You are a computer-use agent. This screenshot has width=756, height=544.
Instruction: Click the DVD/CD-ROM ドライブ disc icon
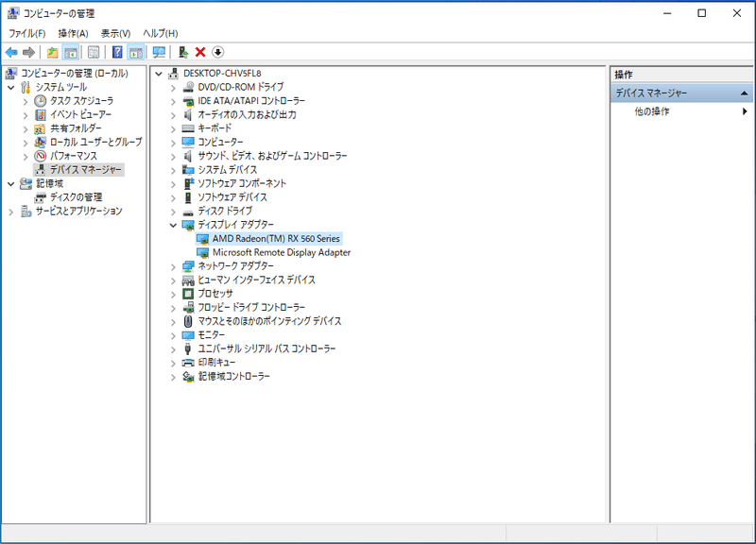tap(188, 87)
